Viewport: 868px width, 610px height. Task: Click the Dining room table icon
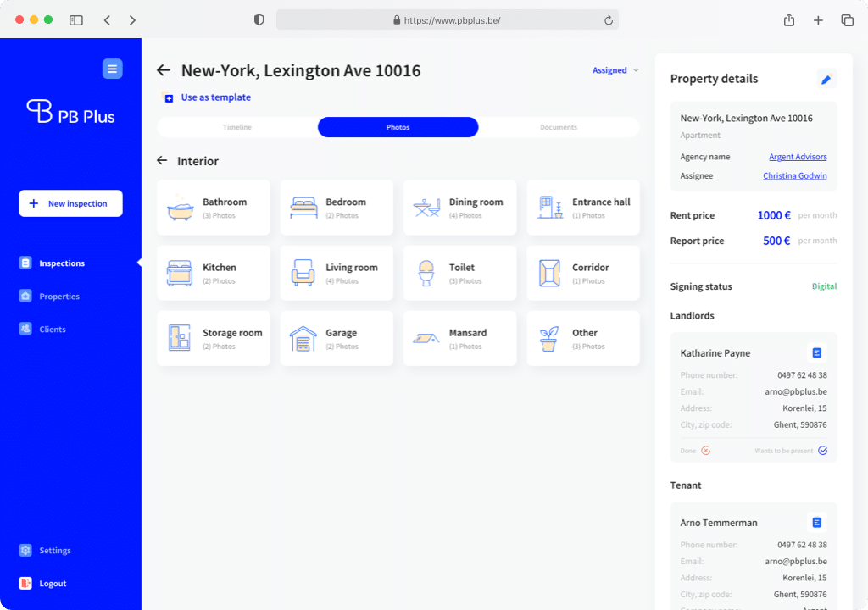tap(427, 208)
